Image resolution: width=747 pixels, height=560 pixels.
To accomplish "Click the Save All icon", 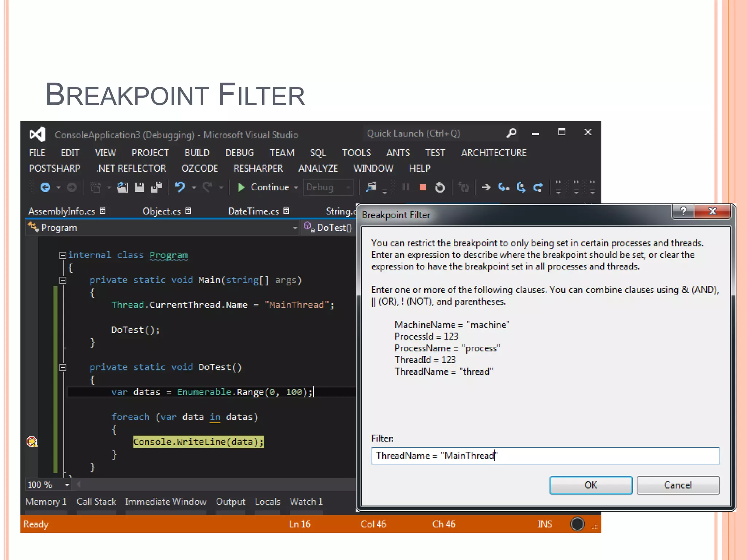I will pyautogui.click(x=157, y=187).
